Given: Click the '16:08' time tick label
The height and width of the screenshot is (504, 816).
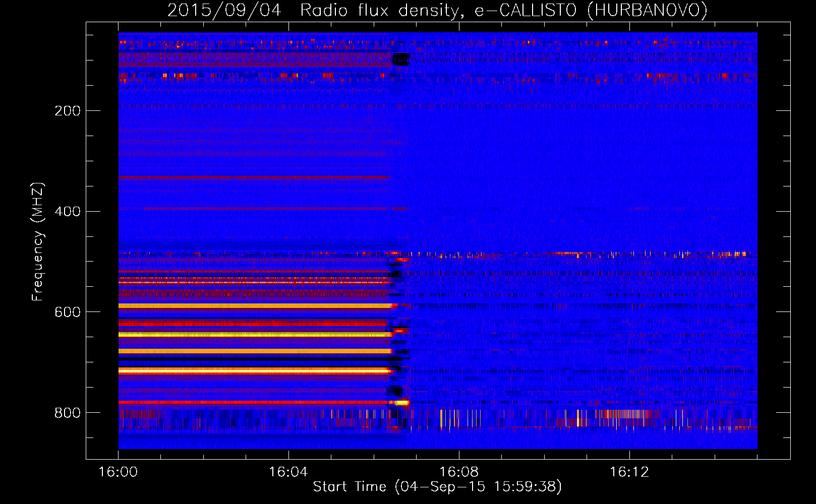Looking at the screenshot, I should [459, 472].
